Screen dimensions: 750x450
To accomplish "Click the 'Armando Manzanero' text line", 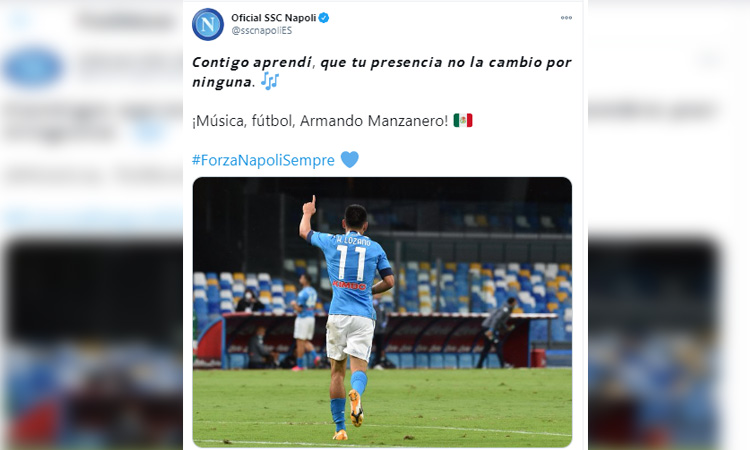I will (x=320, y=121).
